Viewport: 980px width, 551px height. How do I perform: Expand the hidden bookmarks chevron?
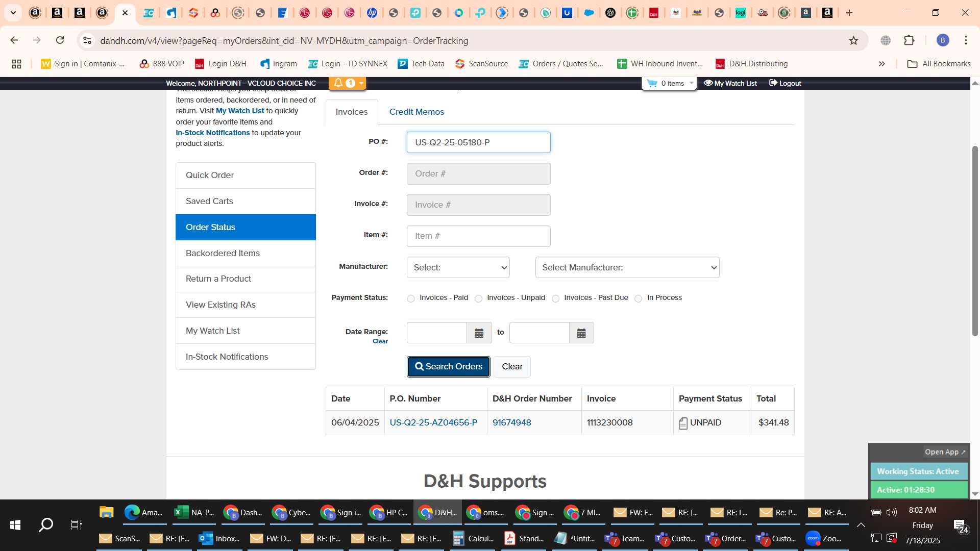[x=882, y=64]
